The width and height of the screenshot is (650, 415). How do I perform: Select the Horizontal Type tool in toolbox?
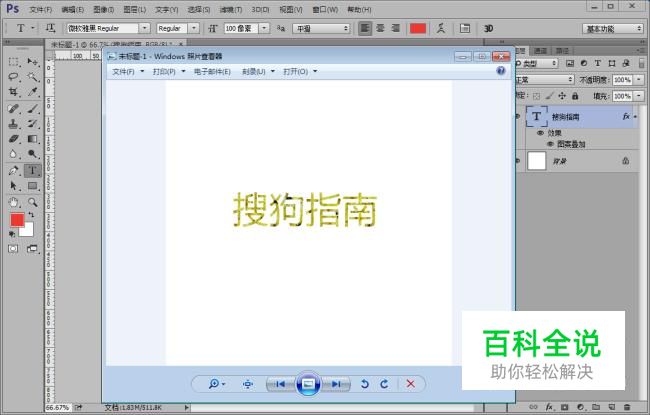pos(32,170)
